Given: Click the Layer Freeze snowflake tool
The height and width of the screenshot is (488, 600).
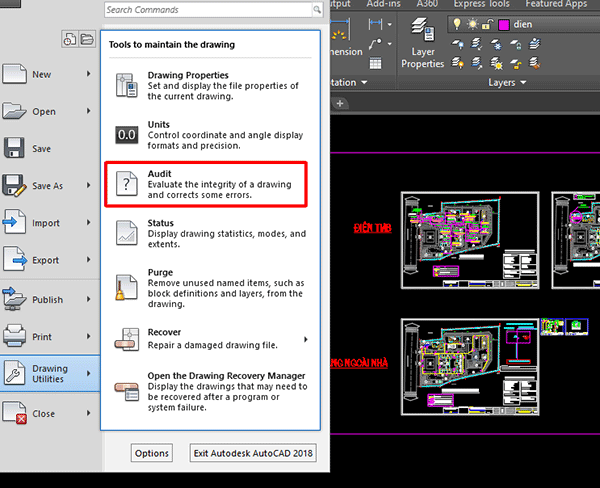Looking at the screenshot, I should click(496, 44).
